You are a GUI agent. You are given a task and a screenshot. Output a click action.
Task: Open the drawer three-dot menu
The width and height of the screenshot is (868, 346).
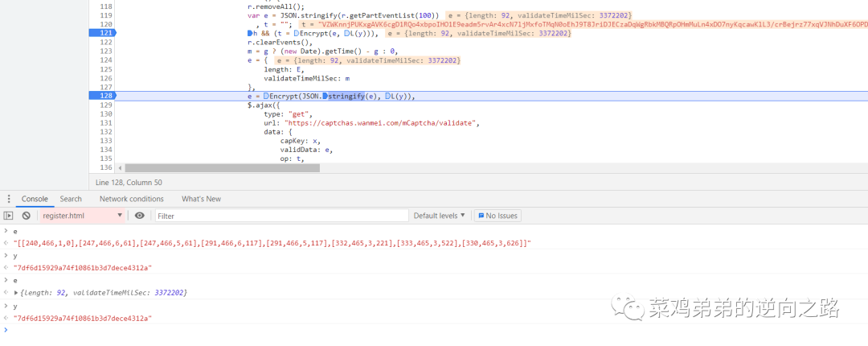tap(9, 199)
